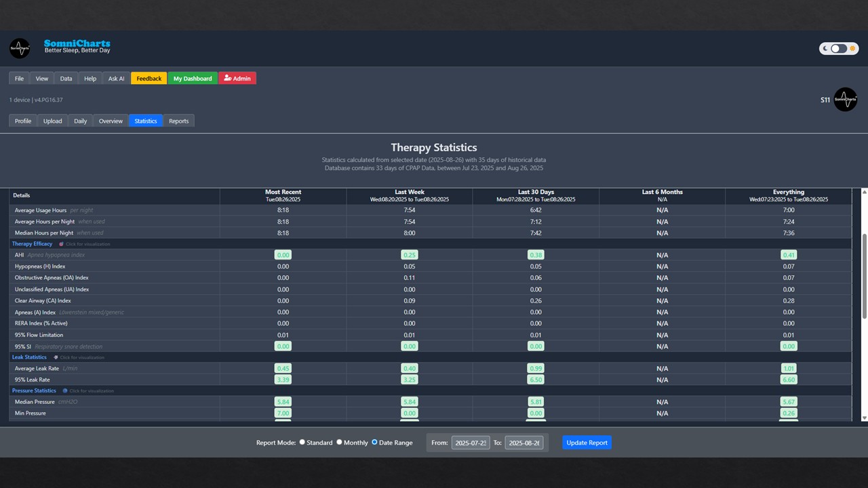Click the From date field

coord(471,443)
